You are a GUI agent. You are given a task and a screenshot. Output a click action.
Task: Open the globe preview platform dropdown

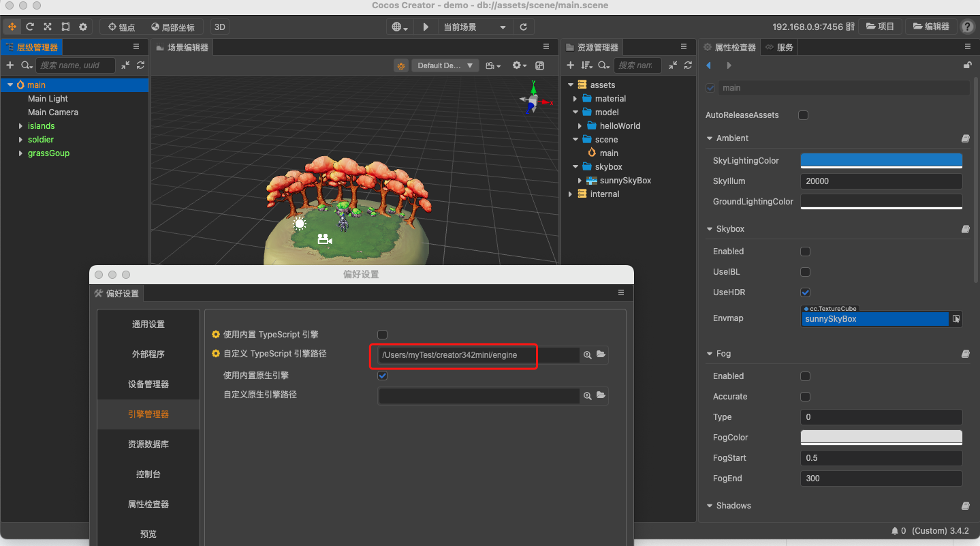coord(400,27)
